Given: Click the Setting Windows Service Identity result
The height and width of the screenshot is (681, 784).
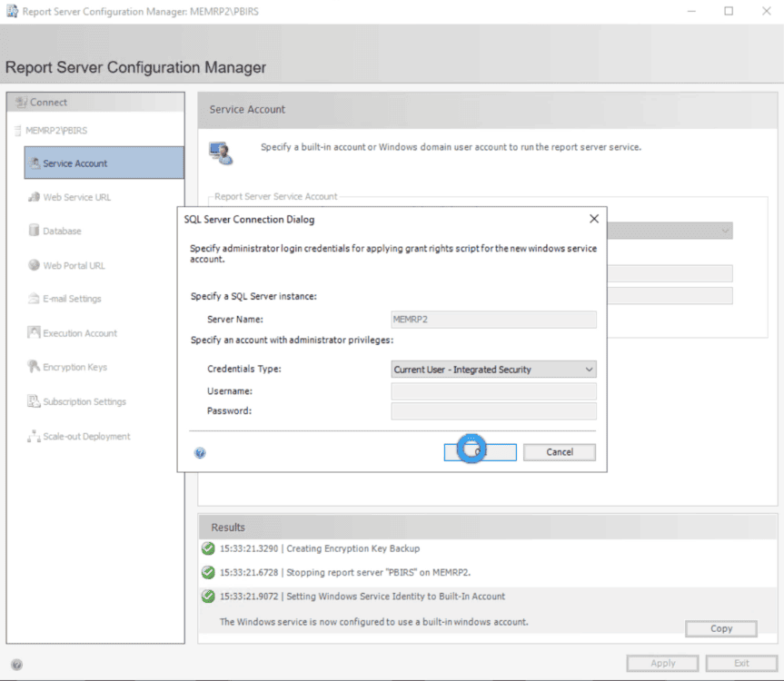Looking at the screenshot, I should tap(362, 597).
